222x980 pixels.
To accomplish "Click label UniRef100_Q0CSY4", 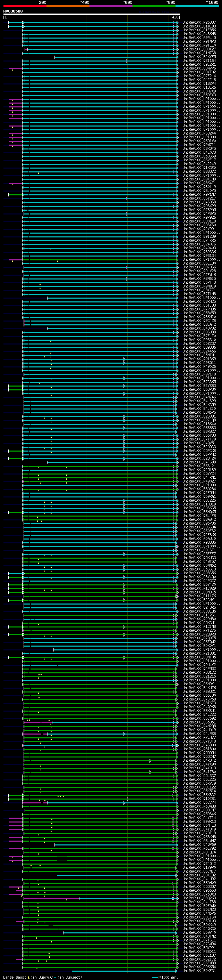I will (199, 802).
